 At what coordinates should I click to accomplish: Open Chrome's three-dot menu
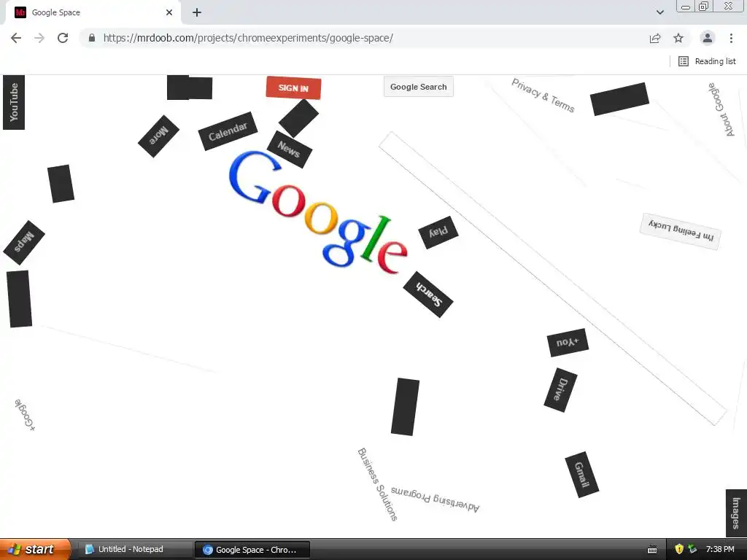(x=731, y=38)
